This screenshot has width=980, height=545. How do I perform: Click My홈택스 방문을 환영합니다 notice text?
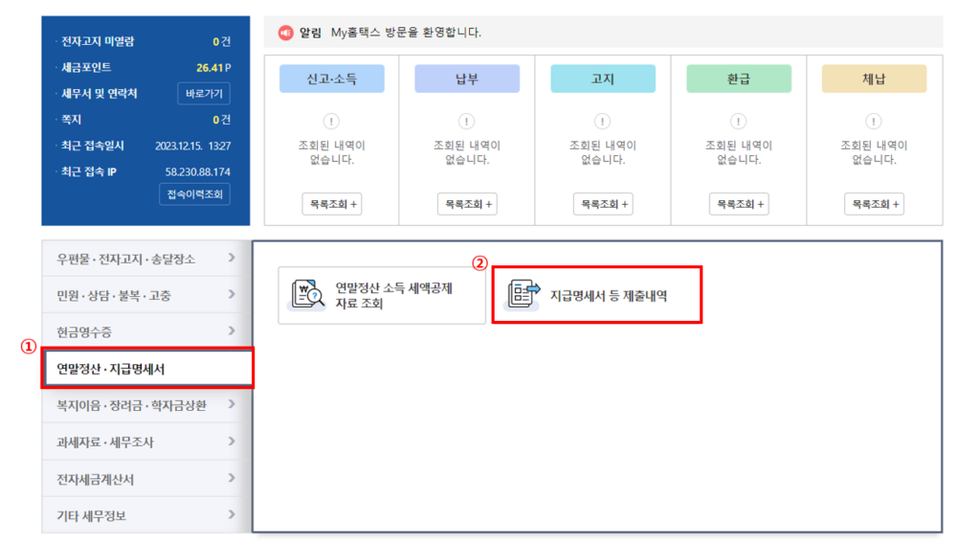[406, 33]
